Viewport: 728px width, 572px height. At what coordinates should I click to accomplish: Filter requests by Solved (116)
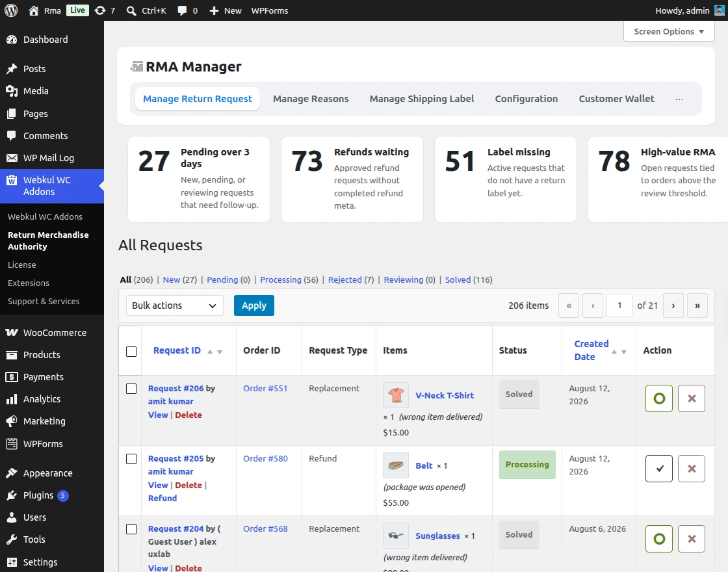point(469,279)
